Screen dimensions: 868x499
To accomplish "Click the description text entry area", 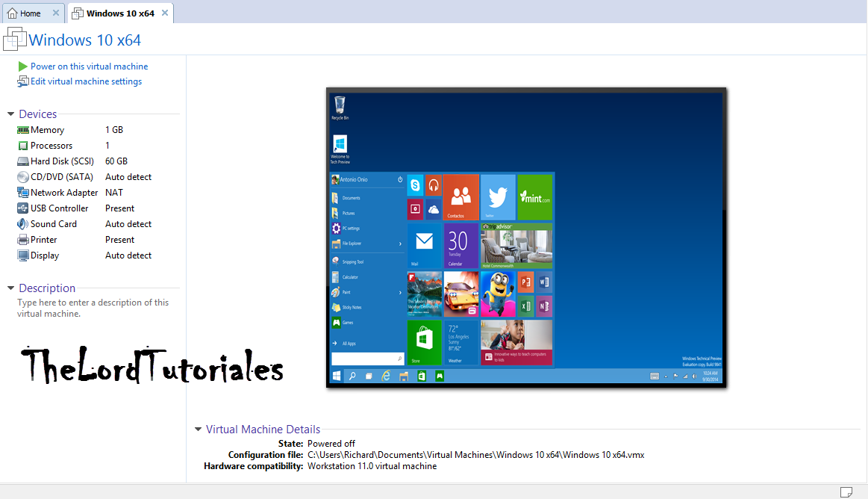I will point(93,308).
